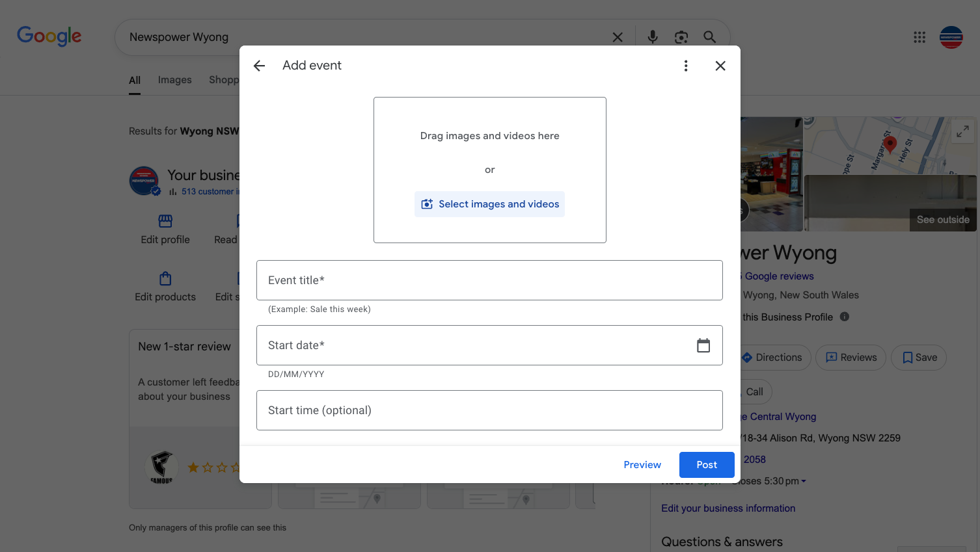980x552 pixels.
Task: Call the business
Action: pyautogui.click(x=755, y=392)
